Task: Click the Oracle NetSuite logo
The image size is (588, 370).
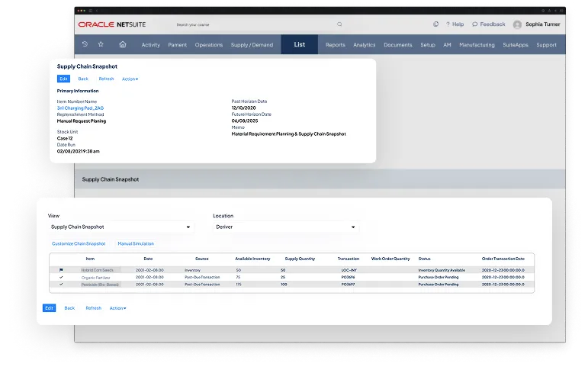Action: pos(112,24)
